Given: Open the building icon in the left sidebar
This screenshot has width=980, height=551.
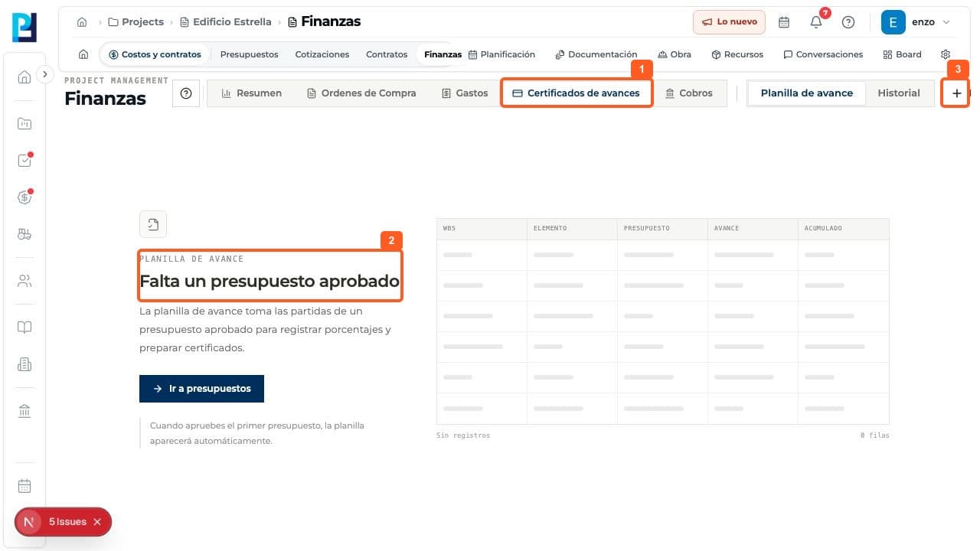Looking at the screenshot, I should pos(24,365).
